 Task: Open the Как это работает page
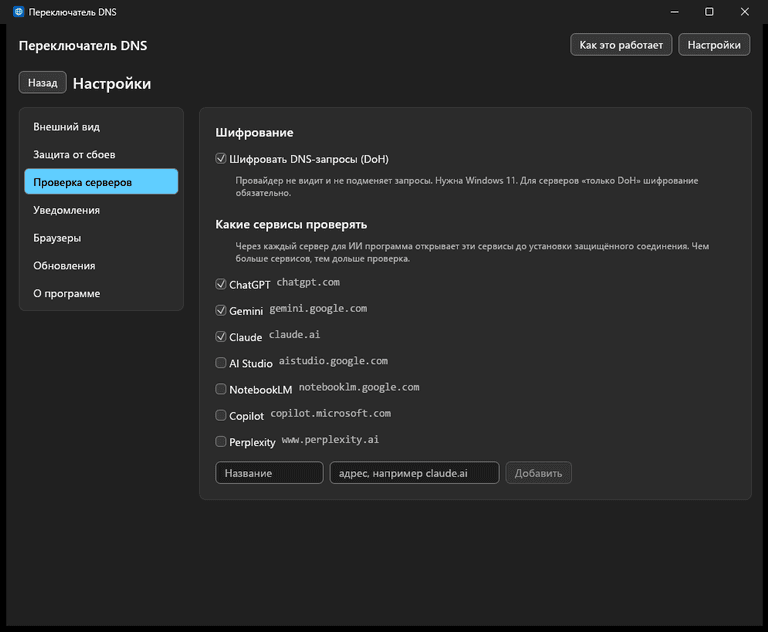[621, 45]
